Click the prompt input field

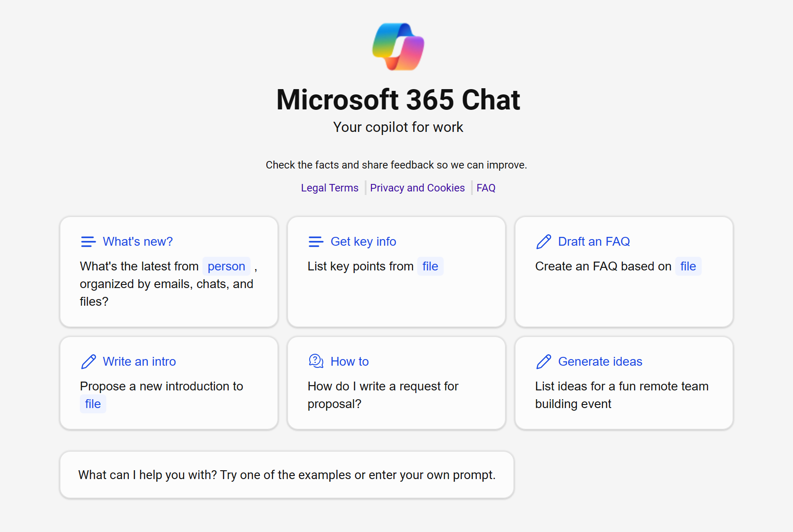(287, 475)
